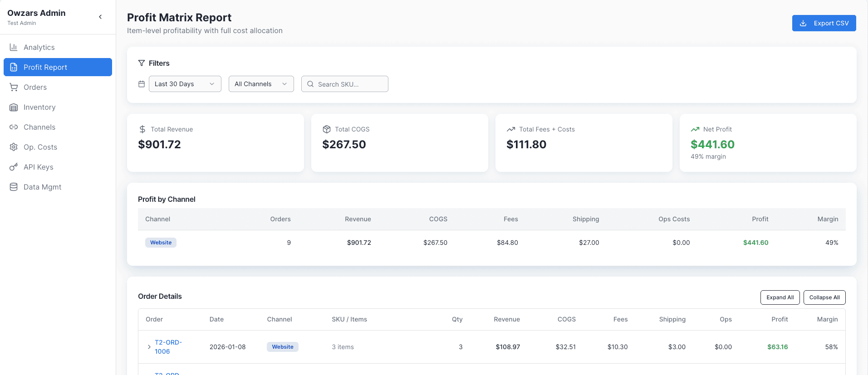Image resolution: width=868 pixels, height=375 pixels.
Task: Click the Export CSV button
Action: (824, 23)
